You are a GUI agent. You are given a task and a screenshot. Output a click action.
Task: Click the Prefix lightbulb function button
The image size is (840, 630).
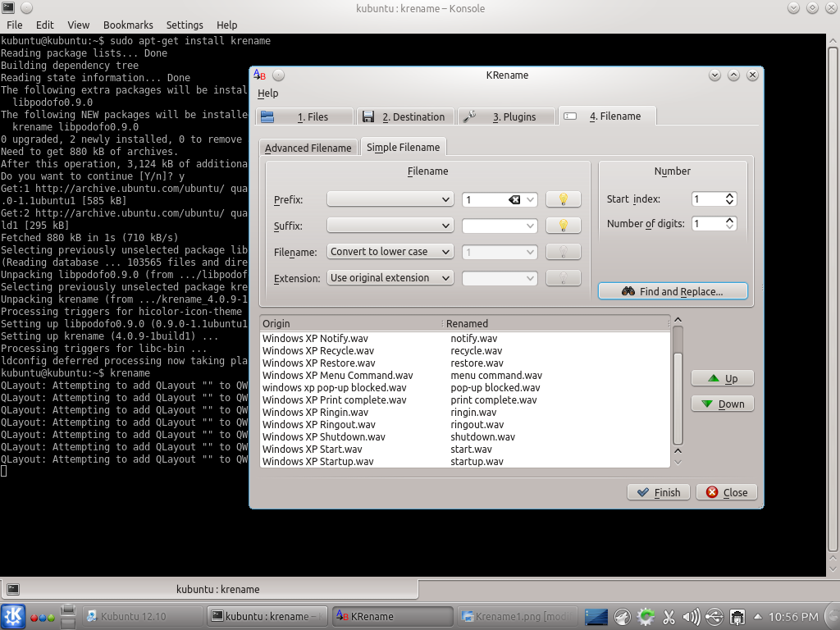pos(563,199)
